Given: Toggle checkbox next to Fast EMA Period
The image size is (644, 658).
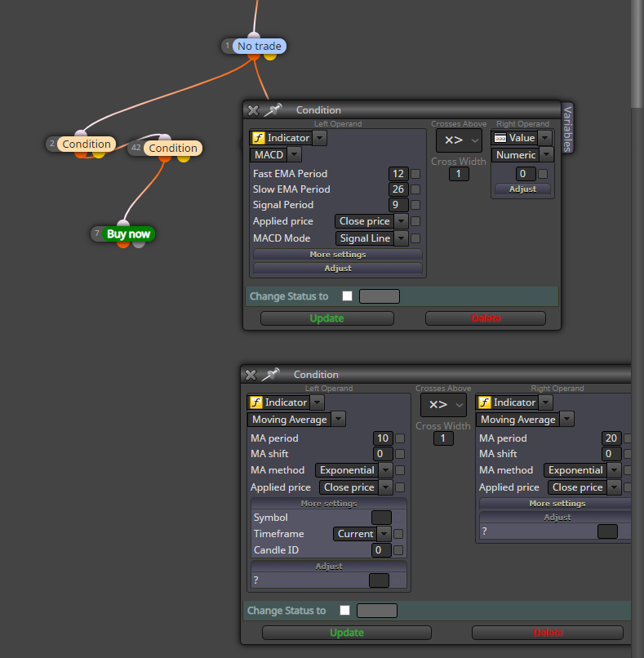Looking at the screenshot, I should [415, 174].
